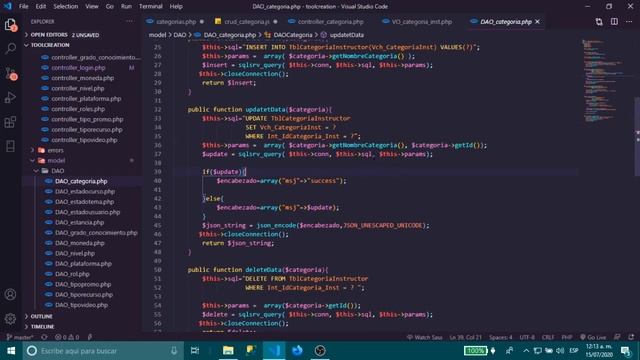The width and height of the screenshot is (640, 360).
Task: Open the Go menu
Action: [110, 7]
